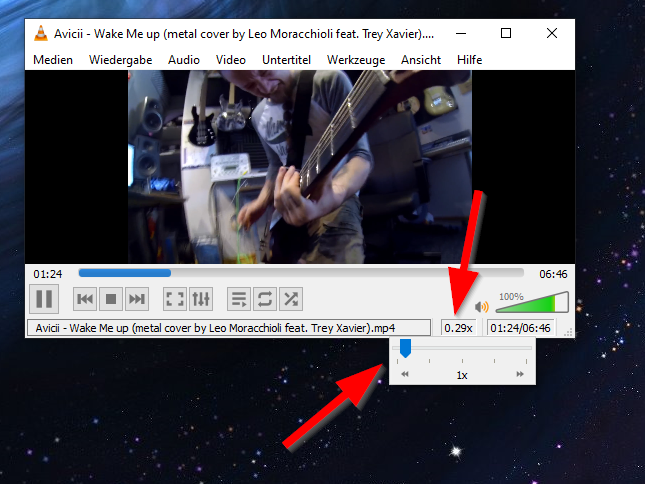Skip to previous track
The image size is (645, 484).
[85, 299]
